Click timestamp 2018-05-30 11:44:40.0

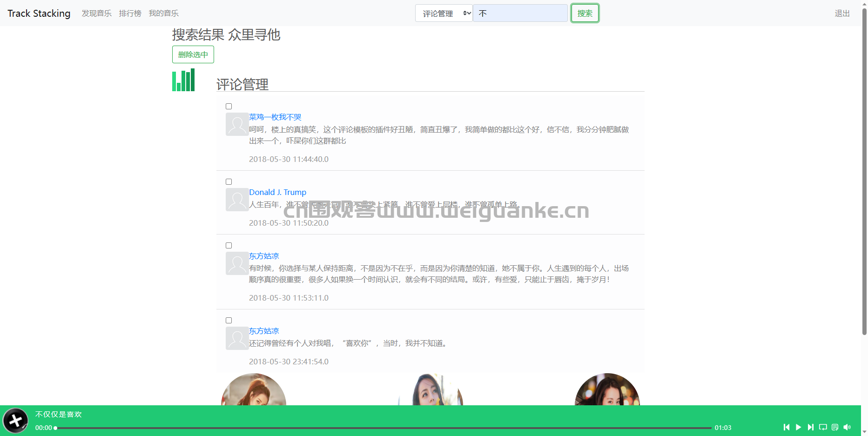click(x=289, y=159)
